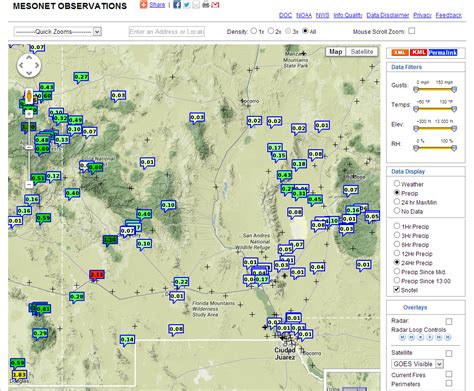Pan the map right with the arrow
This screenshot has width=474, height=391.
(37, 65)
